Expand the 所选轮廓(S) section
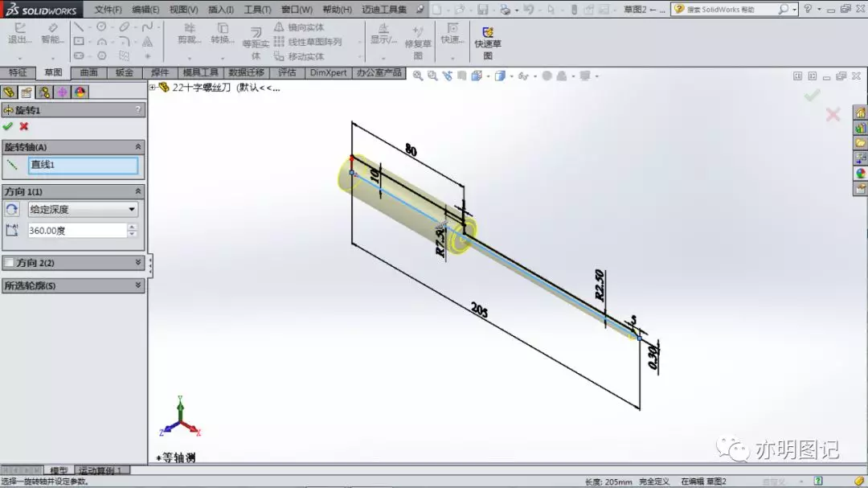The width and height of the screenshot is (868, 488). pyautogui.click(x=138, y=285)
